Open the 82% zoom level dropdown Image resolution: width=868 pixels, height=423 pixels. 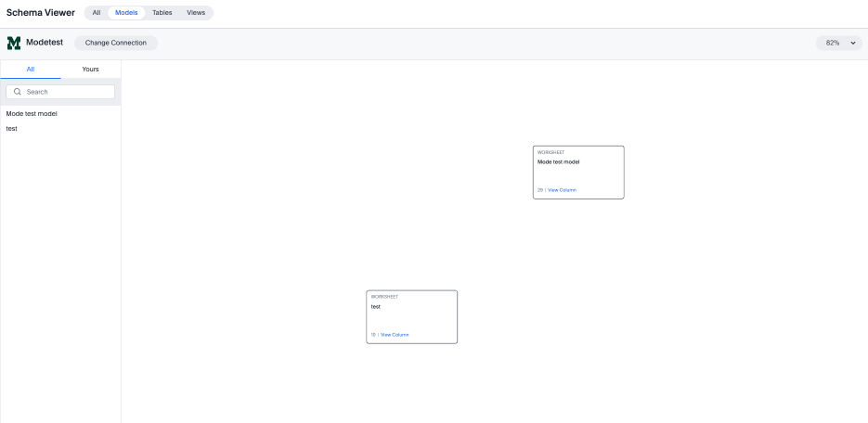click(838, 44)
